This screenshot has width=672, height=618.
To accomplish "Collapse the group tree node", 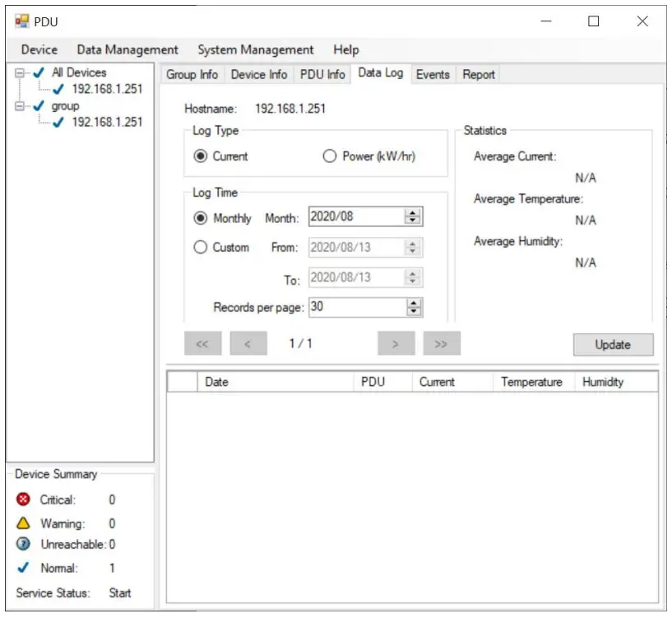I will pos(19,106).
